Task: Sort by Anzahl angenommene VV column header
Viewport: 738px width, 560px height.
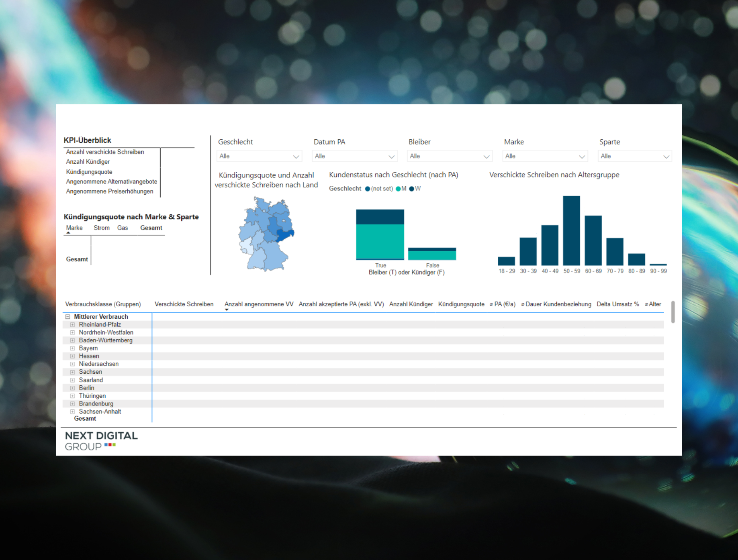Action: pos(259,304)
